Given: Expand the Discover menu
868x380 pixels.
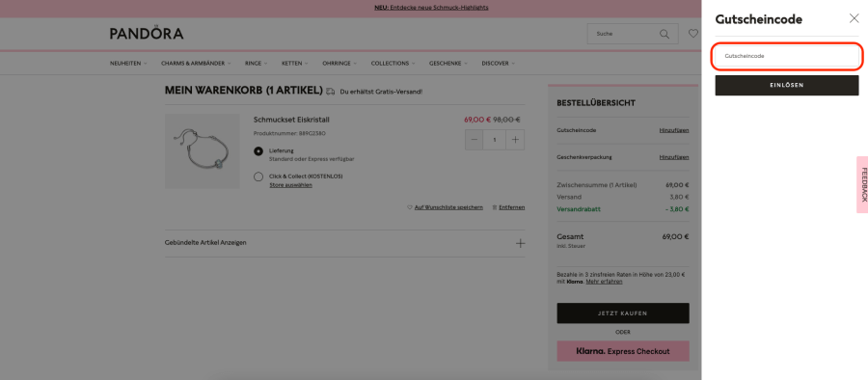Looking at the screenshot, I should pos(498,63).
